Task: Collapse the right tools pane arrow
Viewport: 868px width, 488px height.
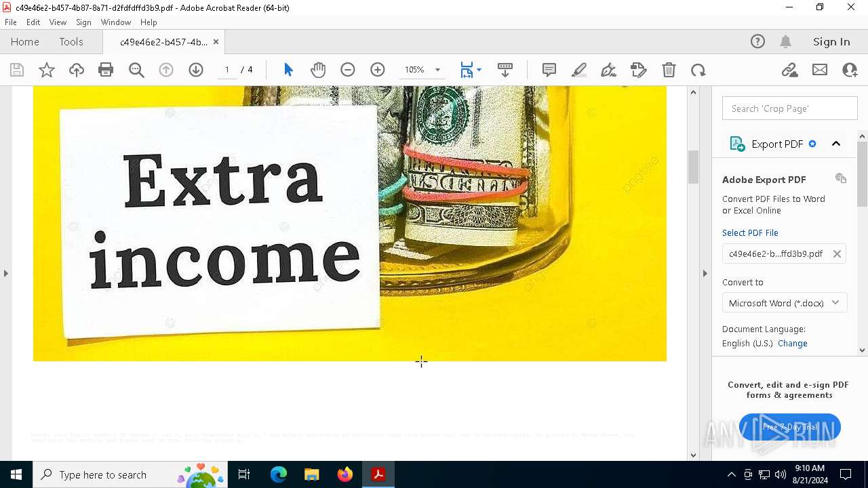Action: 705,273
